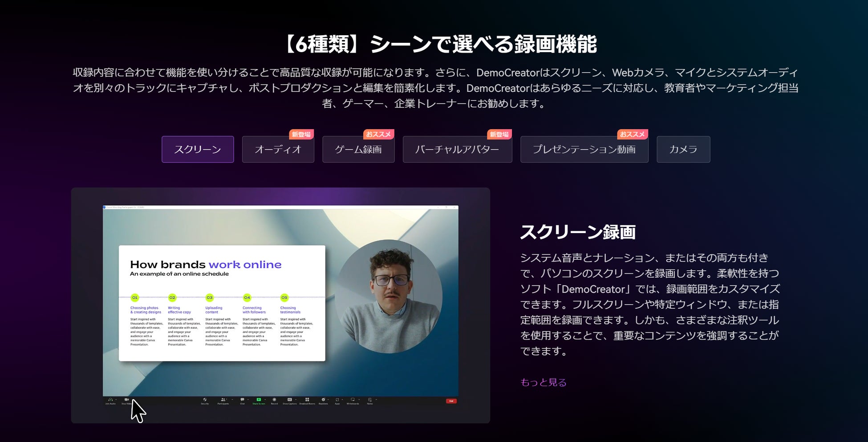Click the Record icon in Zoom toolbar
Screen dimensions: 868x442
[274, 400]
